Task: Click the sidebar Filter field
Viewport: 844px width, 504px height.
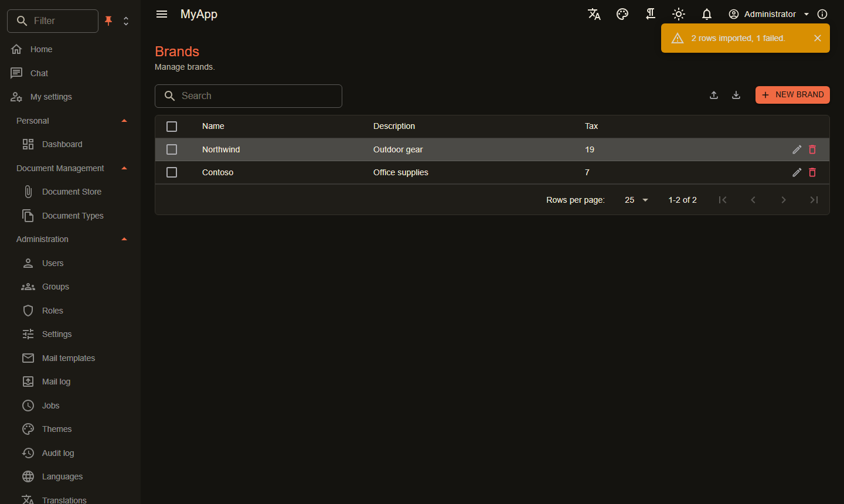Action: [x=53, y=21]
